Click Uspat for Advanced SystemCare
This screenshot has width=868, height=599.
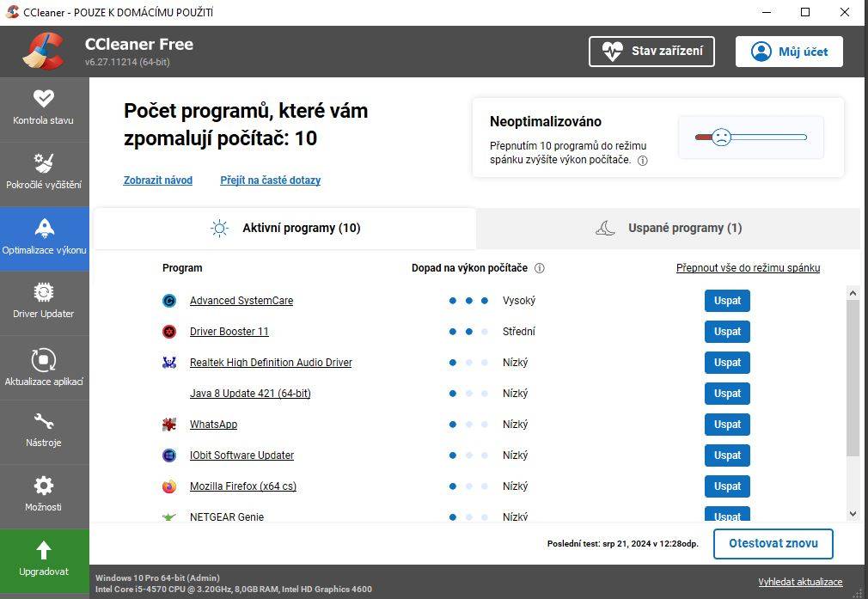click(727, 301)
